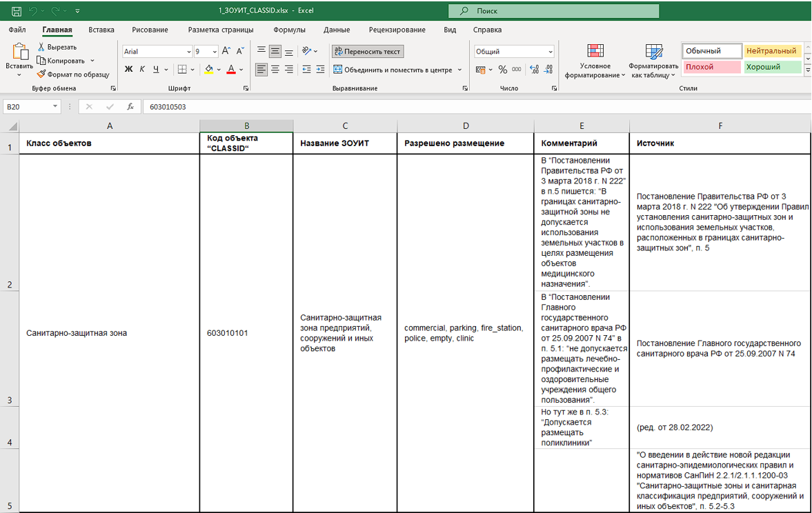
Task: Apply the yellow fill color bucket
Action: point(208,70)
